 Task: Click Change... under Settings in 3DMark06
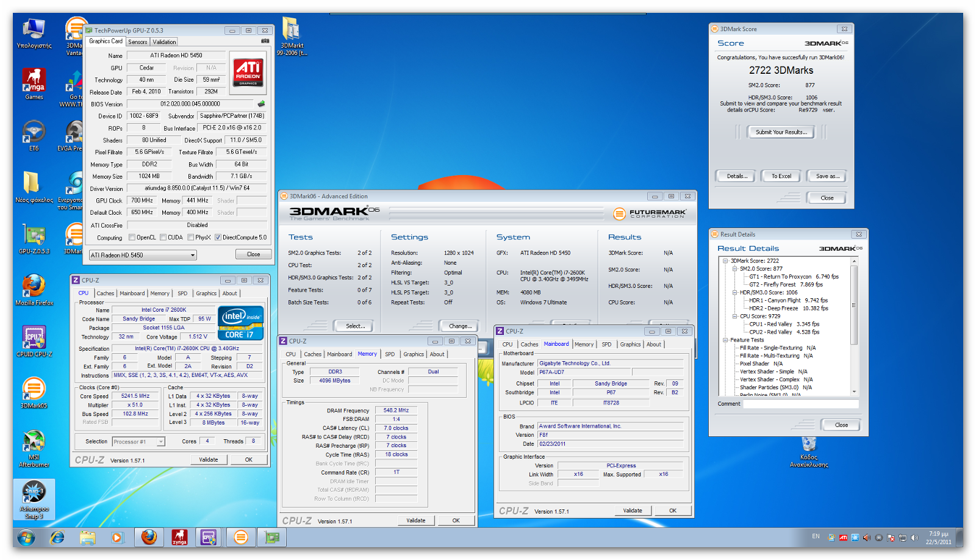[460, 326]
